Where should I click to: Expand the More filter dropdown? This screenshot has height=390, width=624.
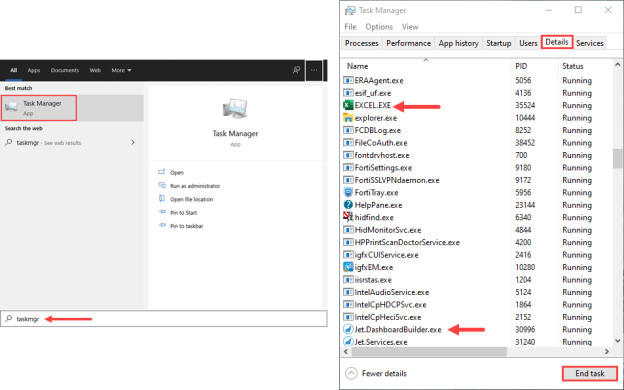(121, 70)
